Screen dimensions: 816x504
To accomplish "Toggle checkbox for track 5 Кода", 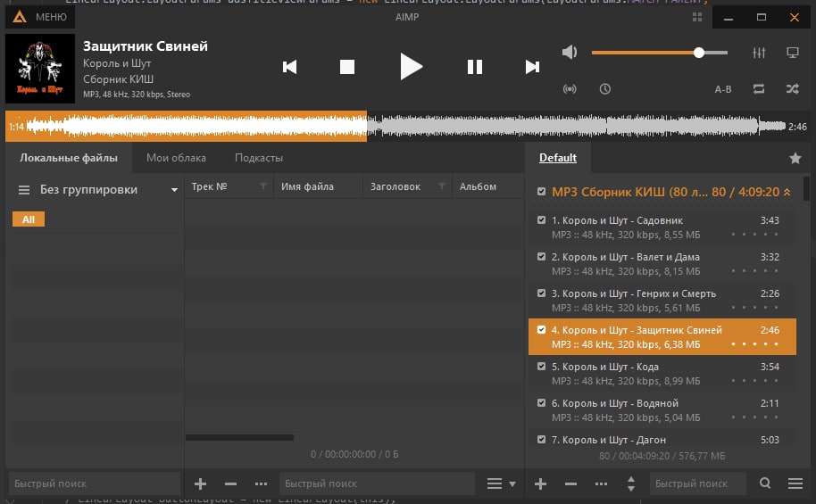I will pos(541,366).
